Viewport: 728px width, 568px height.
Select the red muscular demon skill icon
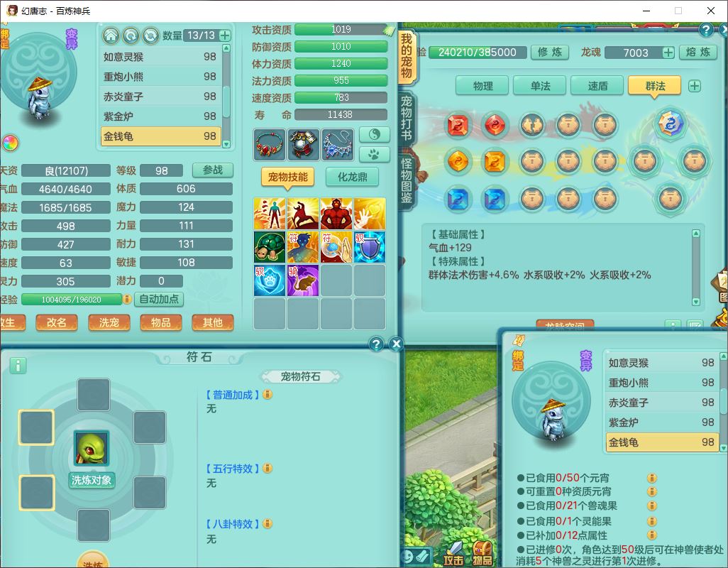click(x=336, y=214)
